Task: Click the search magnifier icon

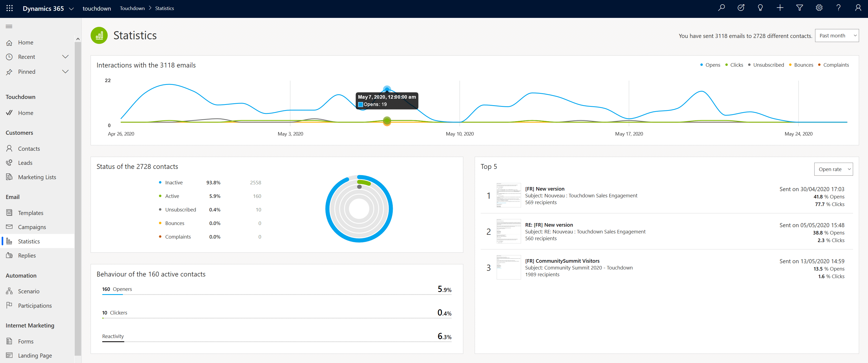Action: pos(721,8)
